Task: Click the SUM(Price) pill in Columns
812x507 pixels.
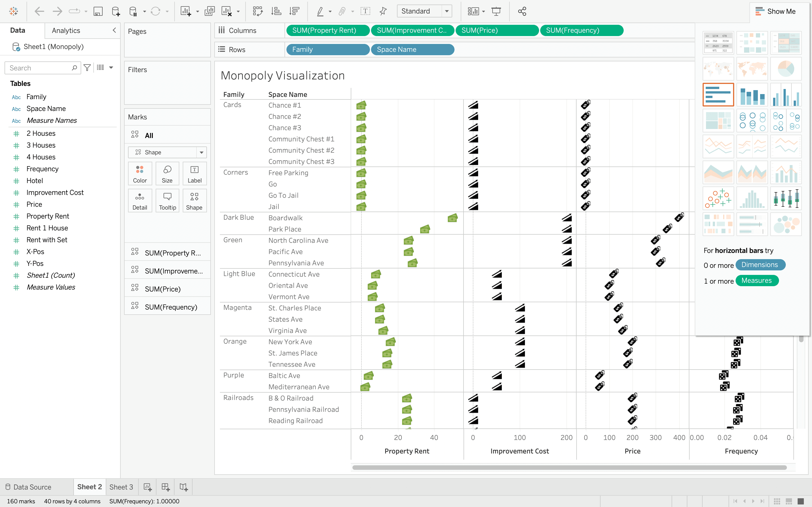Action: (497, 30)
